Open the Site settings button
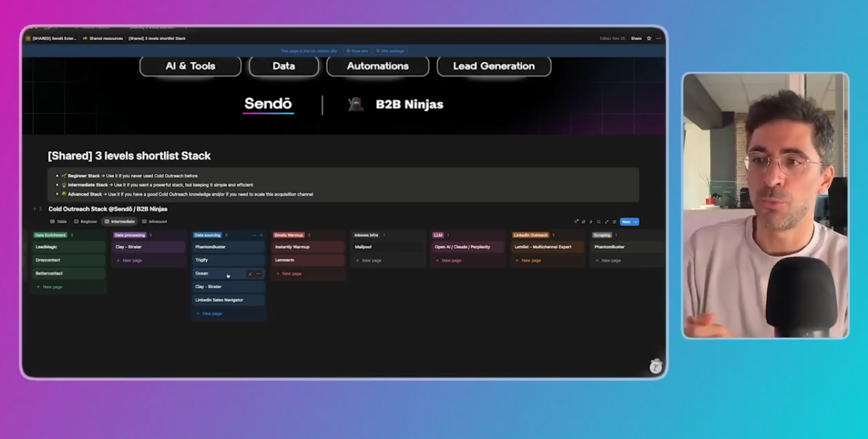 pyautogui.click(x=391, y=51)
